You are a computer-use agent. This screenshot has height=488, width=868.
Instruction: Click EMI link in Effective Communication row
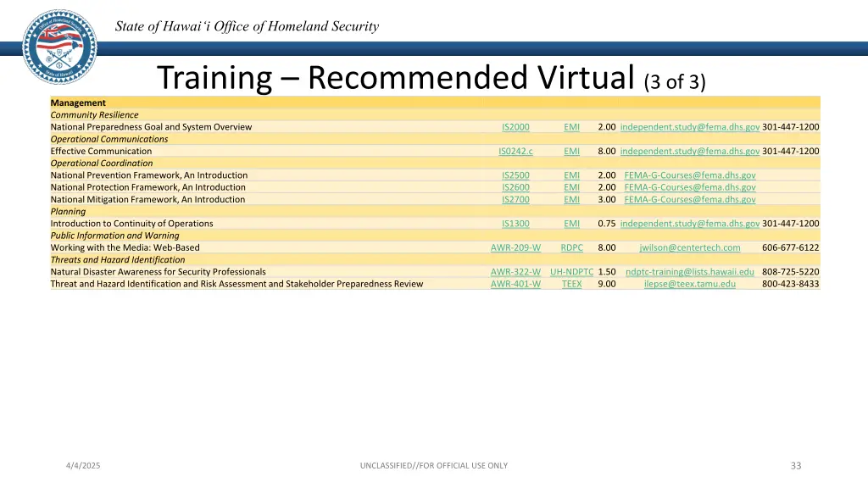click(572, 152)
